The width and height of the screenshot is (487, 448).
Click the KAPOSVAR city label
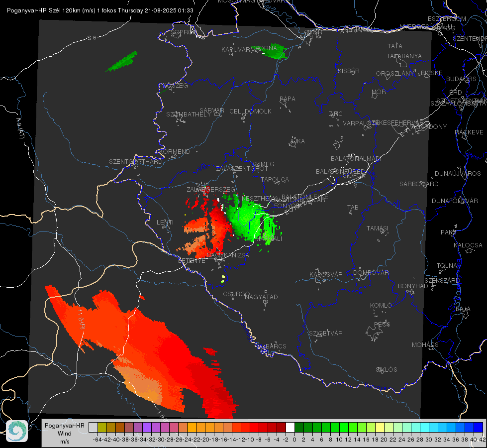tap(326, 274)
